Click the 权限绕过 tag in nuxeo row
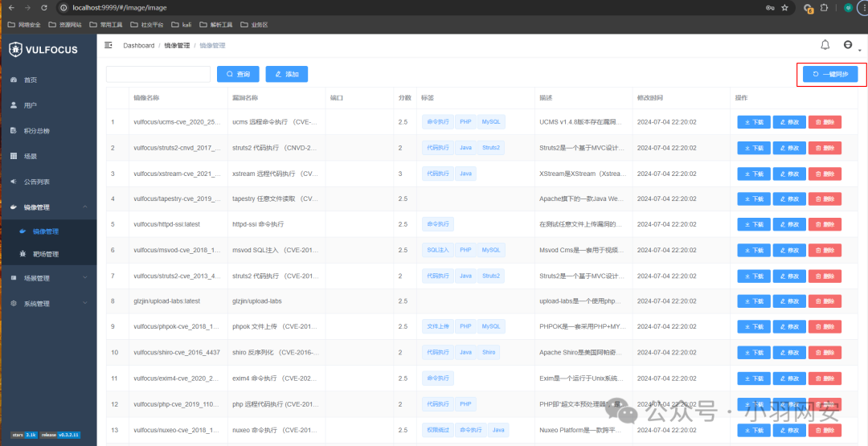This screenshot has height=446, width=868. click(x=438, y=429)
